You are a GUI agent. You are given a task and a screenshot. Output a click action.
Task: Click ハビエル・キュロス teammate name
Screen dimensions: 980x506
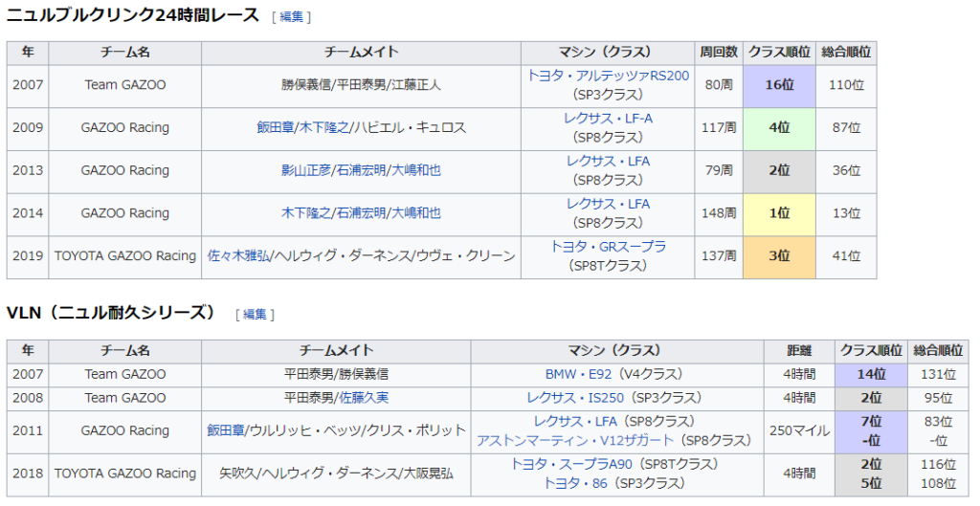pyautogui.click(x=410, y=127)
